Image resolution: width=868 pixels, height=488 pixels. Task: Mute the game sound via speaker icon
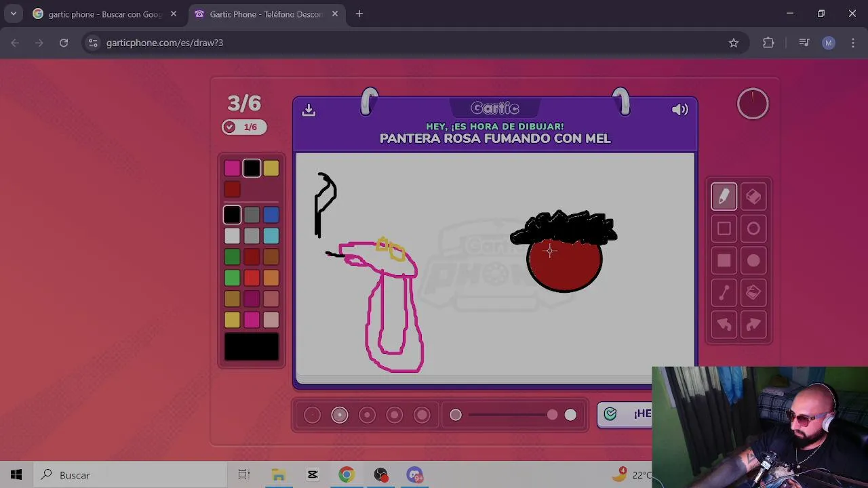[x=679, y=110]
